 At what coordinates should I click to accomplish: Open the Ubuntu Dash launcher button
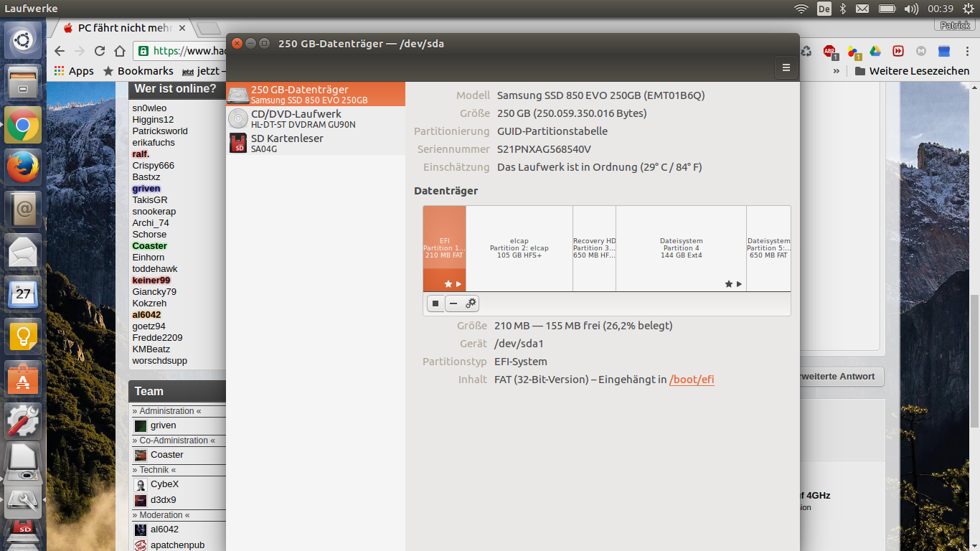pyautogui.click(x=23, y=40)
